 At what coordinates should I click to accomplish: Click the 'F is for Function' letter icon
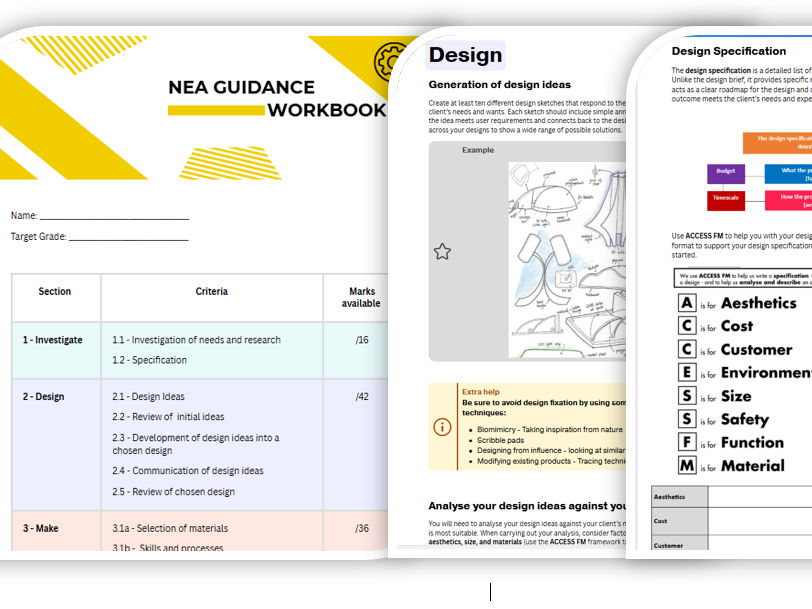tap(684, 440)
